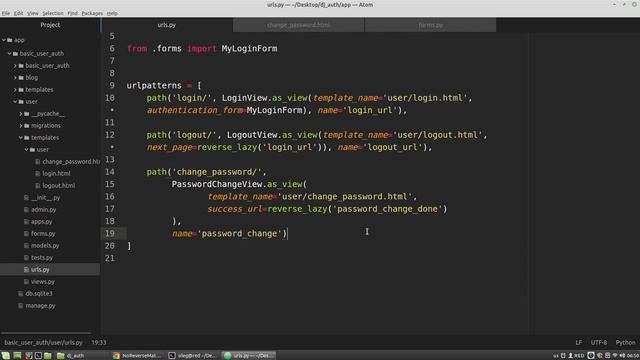640x360 pixels.
Task: Change encoding via UTF-8 status item
Action: (x=599, y=342)
